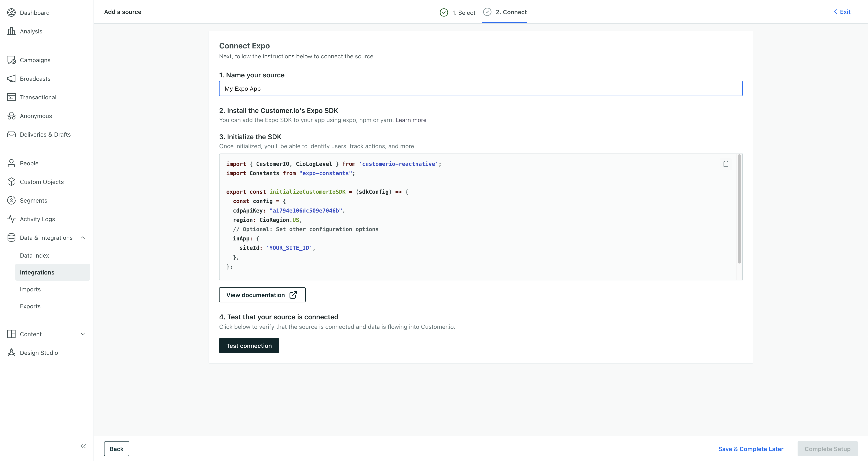Open Segments in the sidebar

(x=33, y=200)
